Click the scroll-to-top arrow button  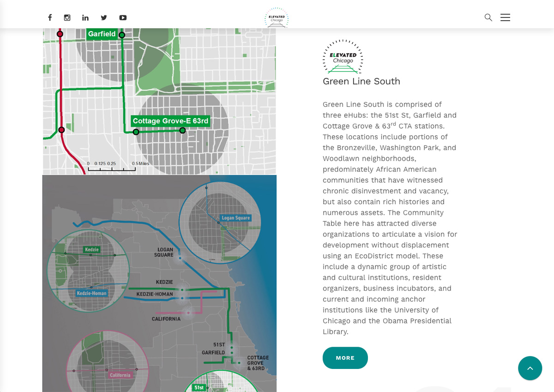(530, 368)
